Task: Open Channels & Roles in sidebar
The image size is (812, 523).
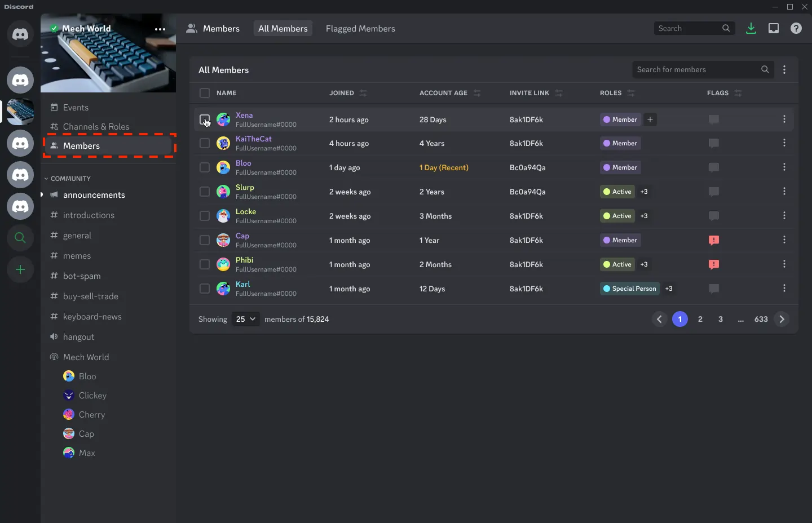Action: 96,127
